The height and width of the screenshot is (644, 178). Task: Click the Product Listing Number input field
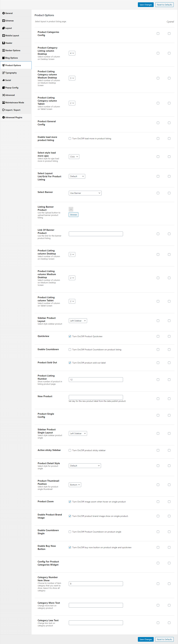point(96,379)
